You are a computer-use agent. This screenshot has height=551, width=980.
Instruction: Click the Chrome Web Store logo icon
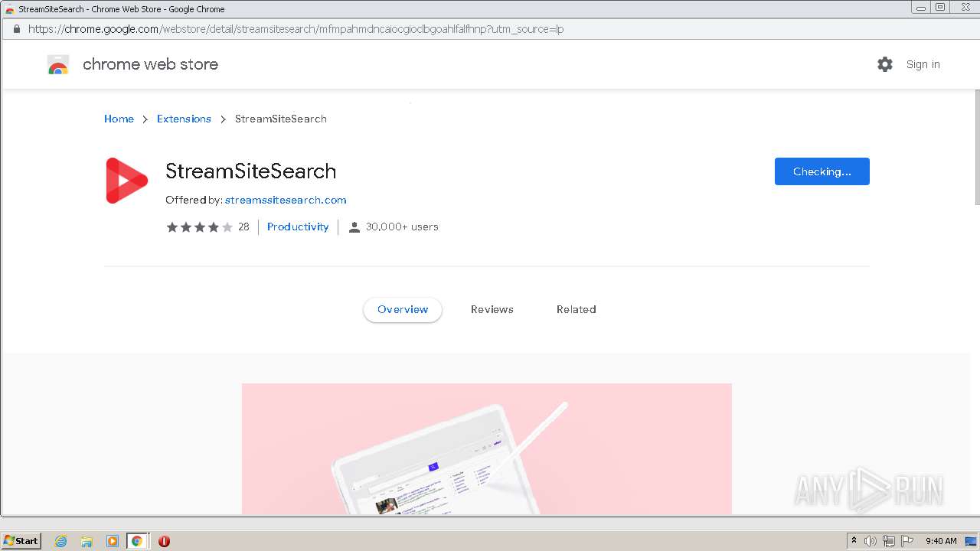click(58, 65)
